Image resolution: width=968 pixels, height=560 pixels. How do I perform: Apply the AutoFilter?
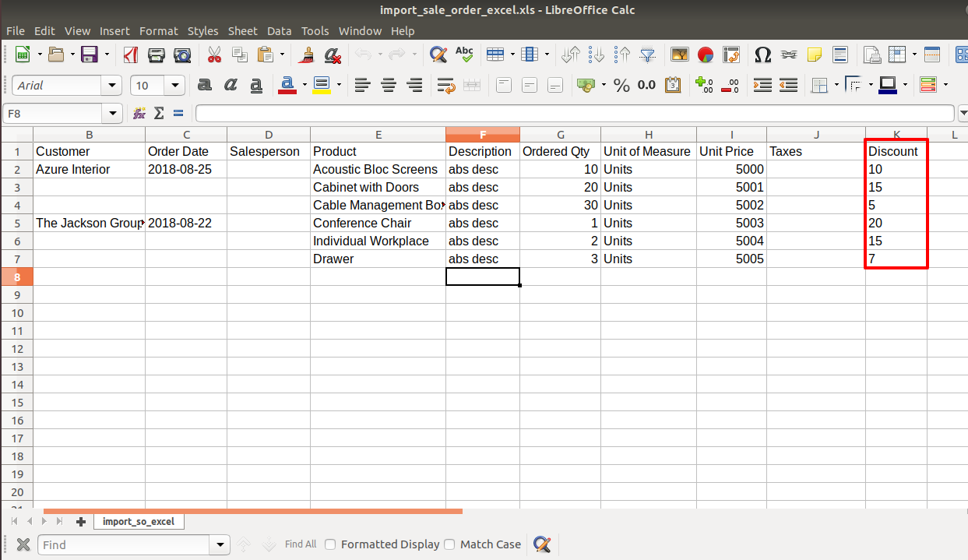[648, 55]
